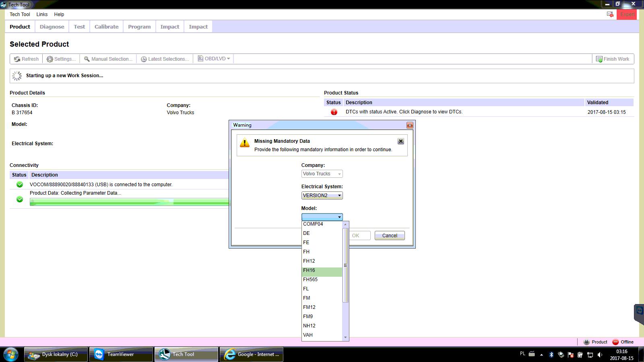This screenshot has height=362, width=644.
Task: Select FH16 from model list
Action: point(322,271)
